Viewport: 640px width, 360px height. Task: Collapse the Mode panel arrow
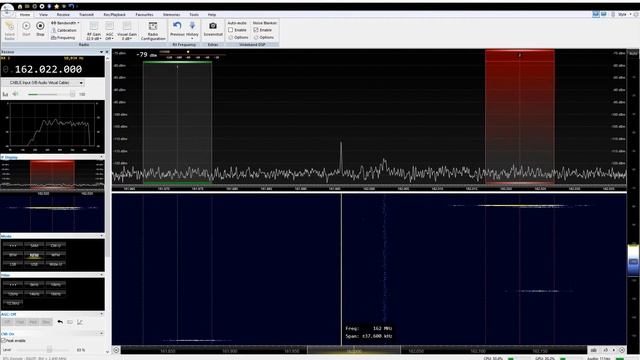[102, 236]
